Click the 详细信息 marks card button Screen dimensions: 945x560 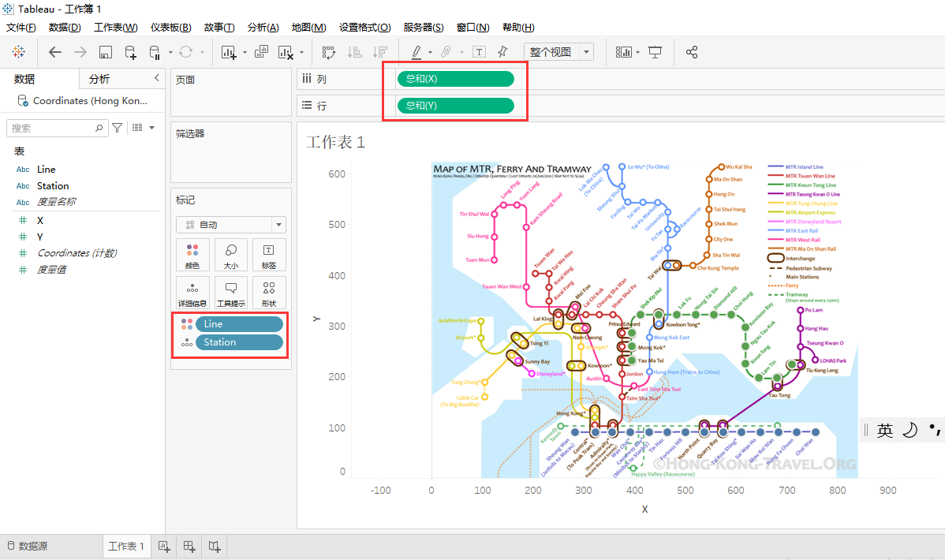(x=192, y=293)
